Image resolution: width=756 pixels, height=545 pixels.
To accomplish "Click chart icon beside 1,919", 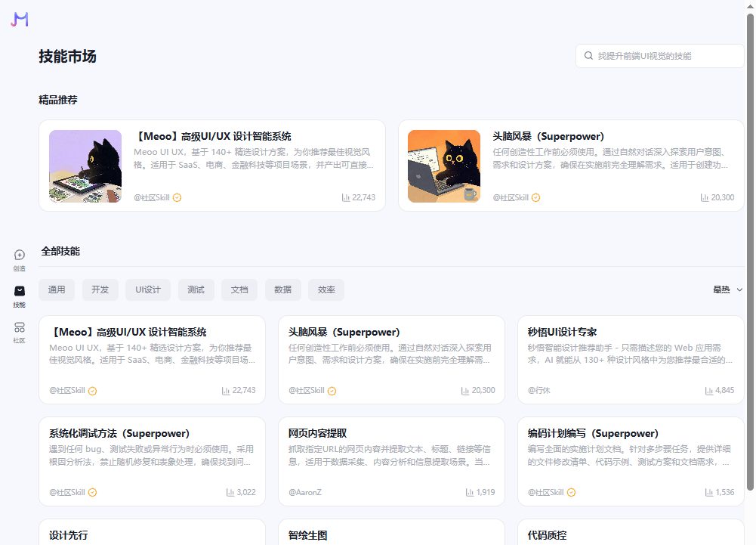I will pos(470,492).
